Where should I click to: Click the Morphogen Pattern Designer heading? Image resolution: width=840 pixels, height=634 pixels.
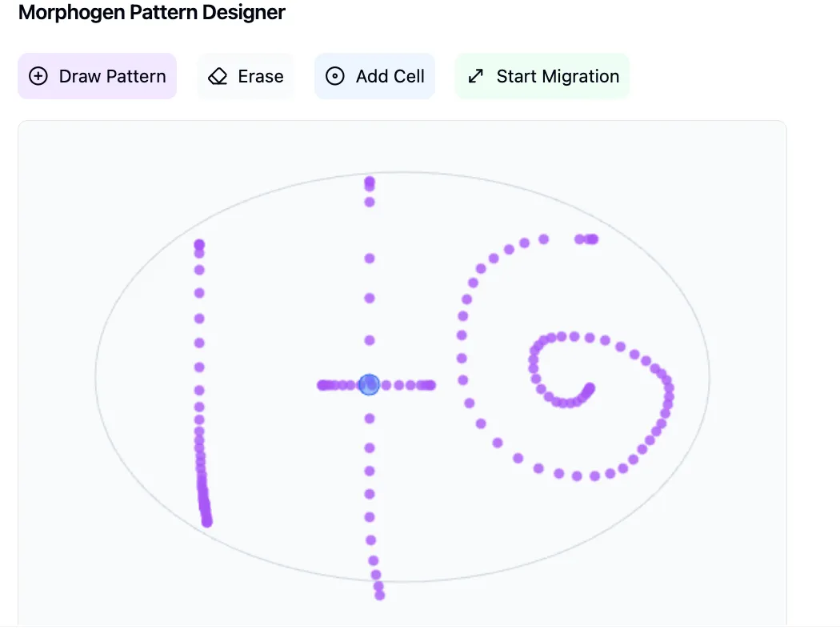(x=152, y=12)
